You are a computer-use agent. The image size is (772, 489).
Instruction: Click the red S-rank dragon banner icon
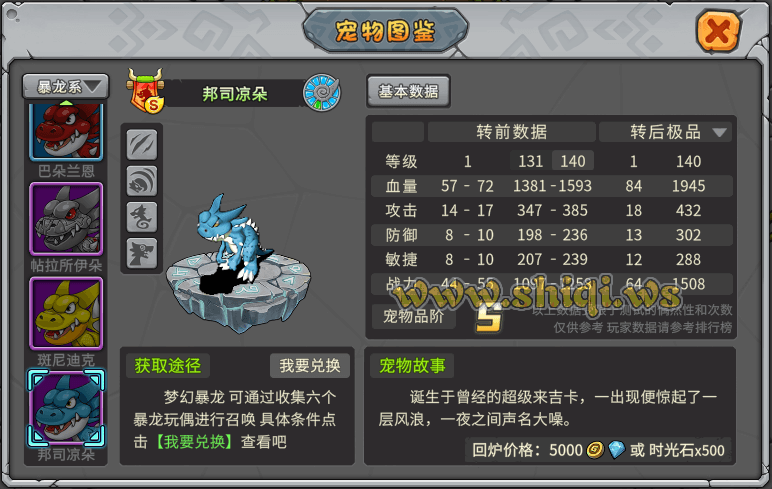[145, 91]
